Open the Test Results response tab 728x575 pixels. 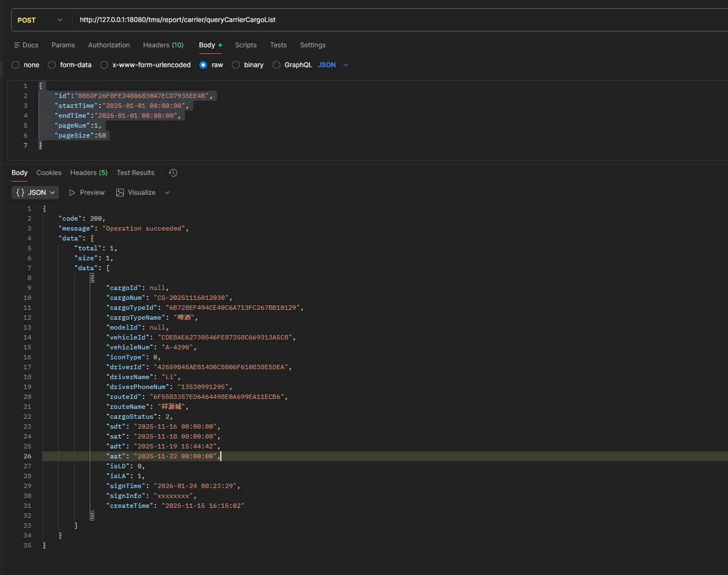pyautogui.click(x=135, y=173)
